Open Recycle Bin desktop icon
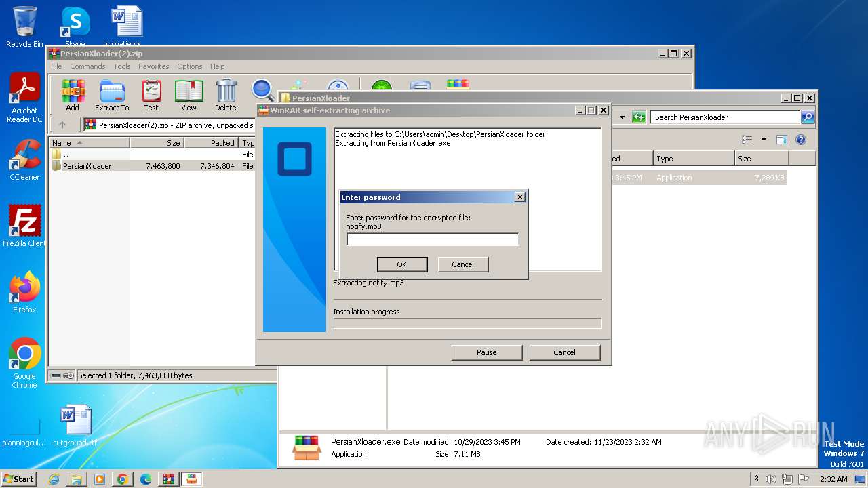The height and width of the screenshot is (488, 868). click(24, 27)
